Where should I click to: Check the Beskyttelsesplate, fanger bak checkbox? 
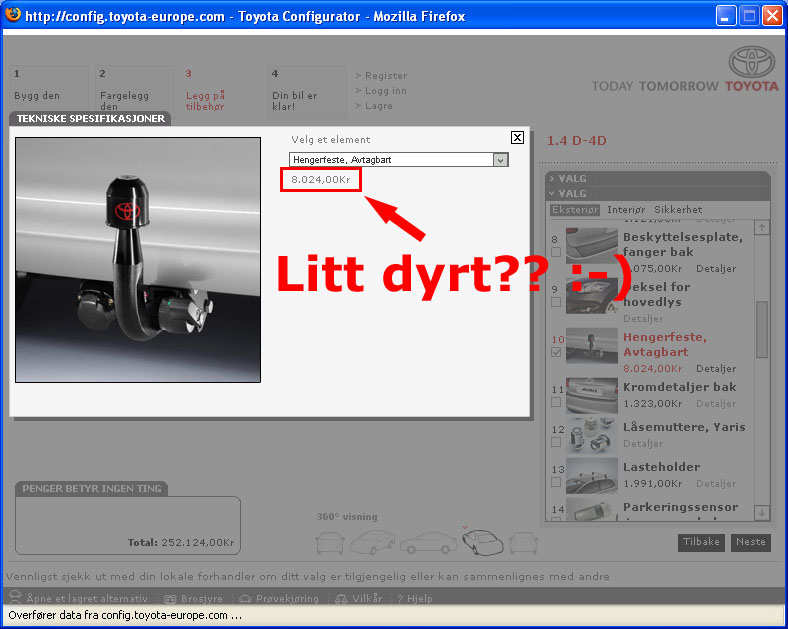pyautogui.click(x=556, y=252)
